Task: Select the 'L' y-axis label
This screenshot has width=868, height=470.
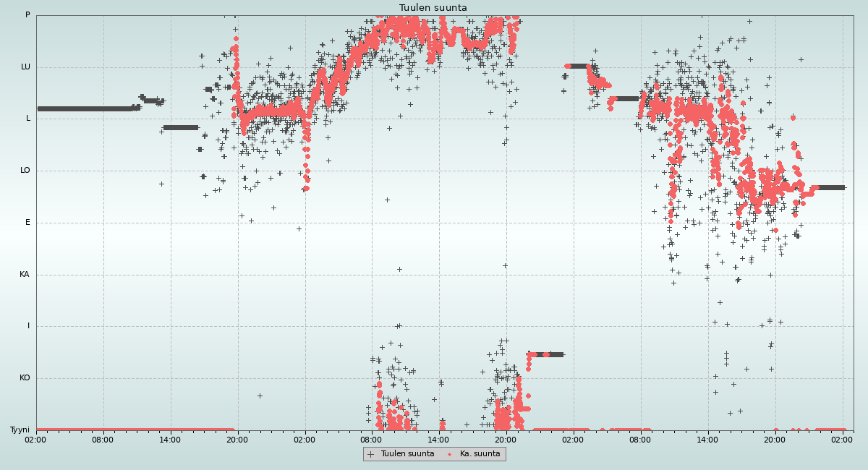Action: click(x=28, y=119)
